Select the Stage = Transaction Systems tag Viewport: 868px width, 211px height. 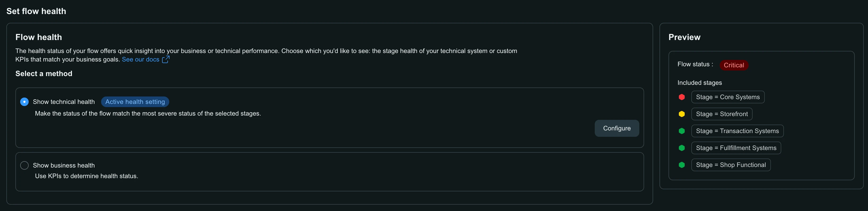coord(737,131)
